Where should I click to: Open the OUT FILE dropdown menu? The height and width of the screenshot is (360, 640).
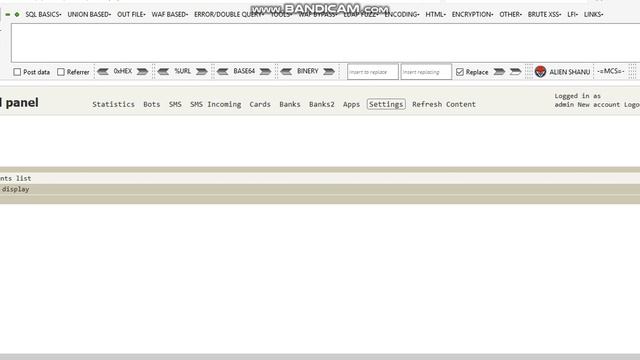point(131,14)
